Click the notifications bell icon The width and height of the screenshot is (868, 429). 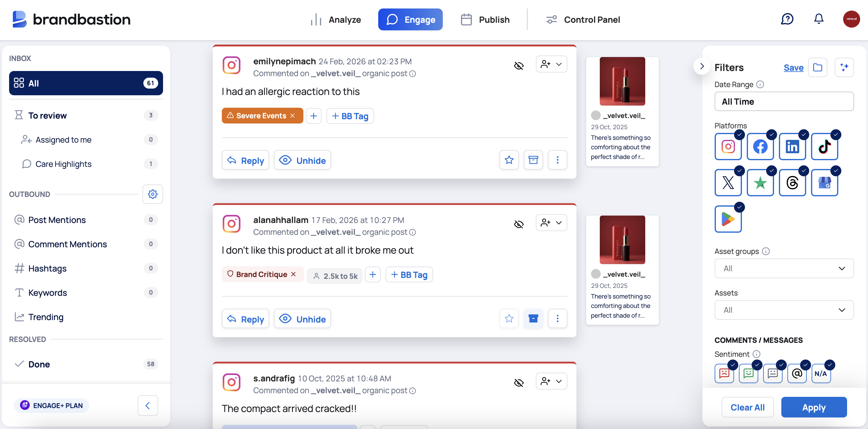click(x=819, y=19)
